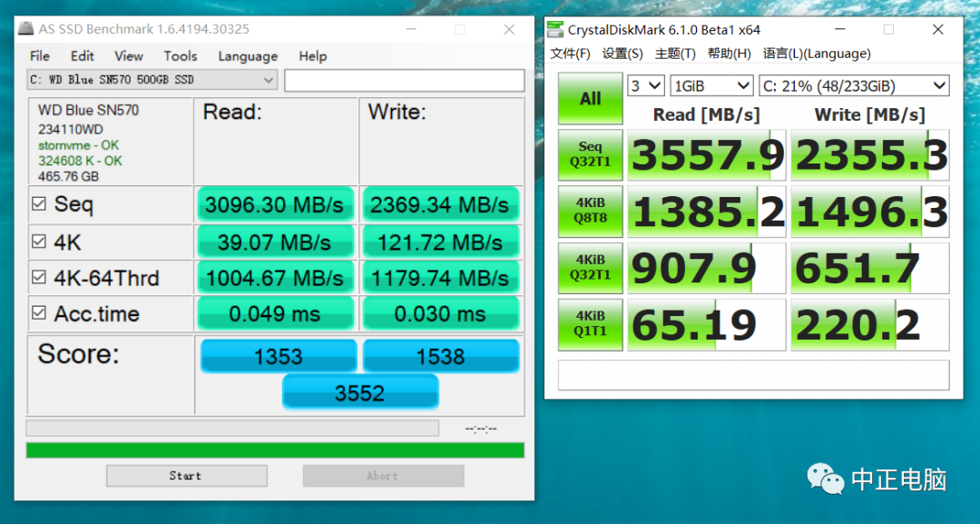Click the 324608 K - OK alignment status
980x524 pixels.
[x=80, y=161]
